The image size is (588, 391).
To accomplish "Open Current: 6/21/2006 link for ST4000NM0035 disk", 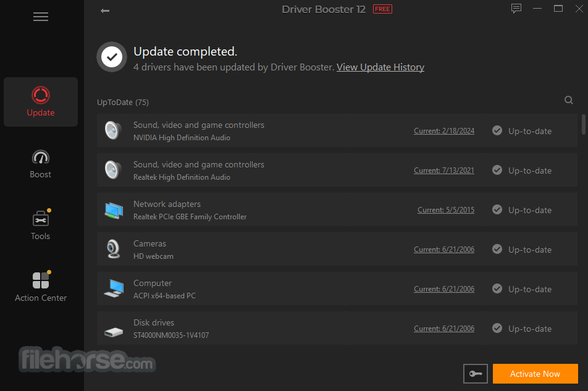I will [x=444, y=329].
